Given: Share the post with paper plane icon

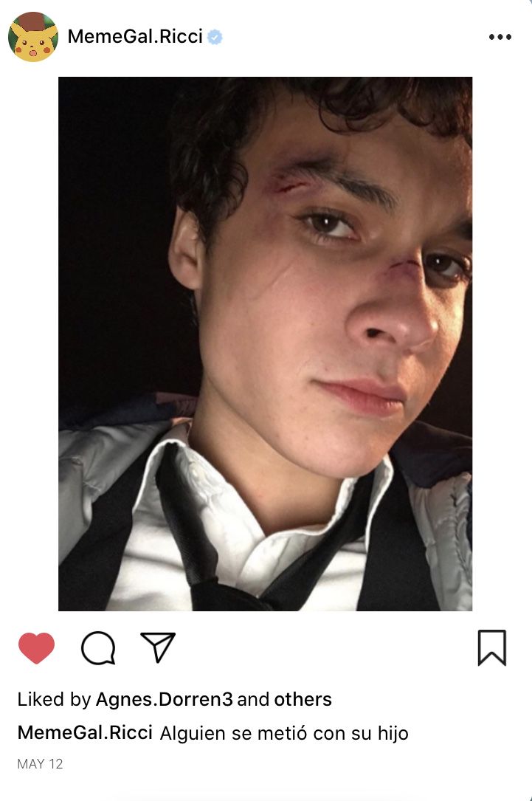Looking at the screenshot, I should 158,647.
